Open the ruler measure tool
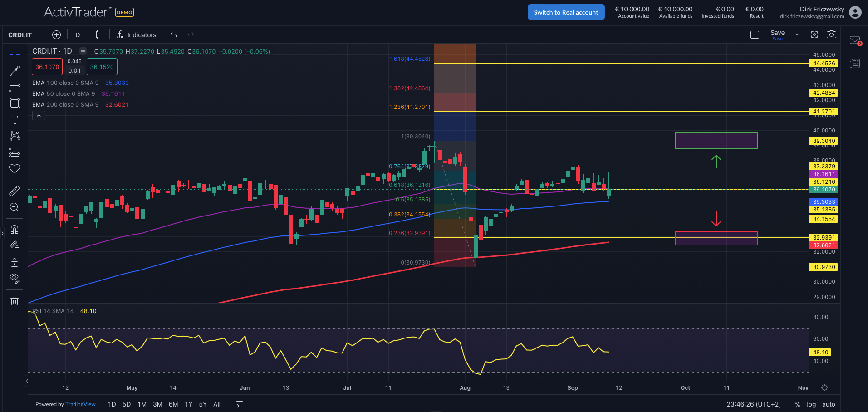 [x=15, y=191]
